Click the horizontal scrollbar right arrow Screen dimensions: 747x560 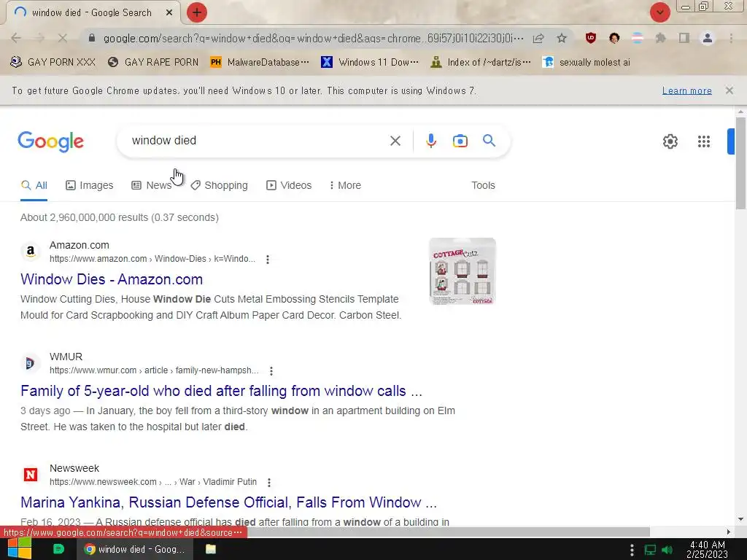729,532
